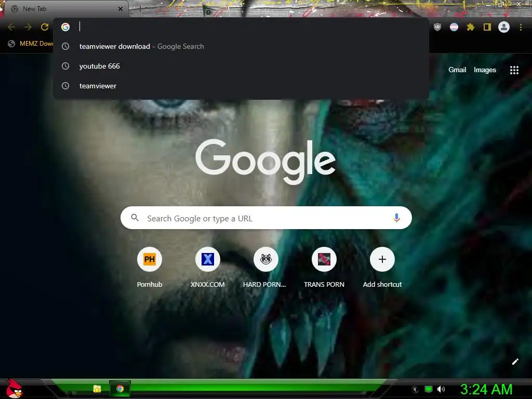Click customize page pencil icon
The width and height of the screenshot is (532, 399).
515,362
